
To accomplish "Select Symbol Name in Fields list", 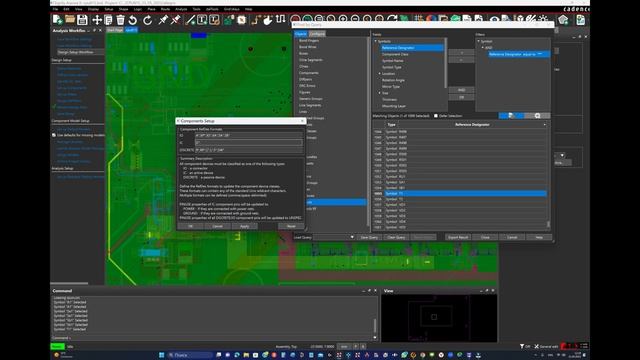I will click(x=393, y=61).
